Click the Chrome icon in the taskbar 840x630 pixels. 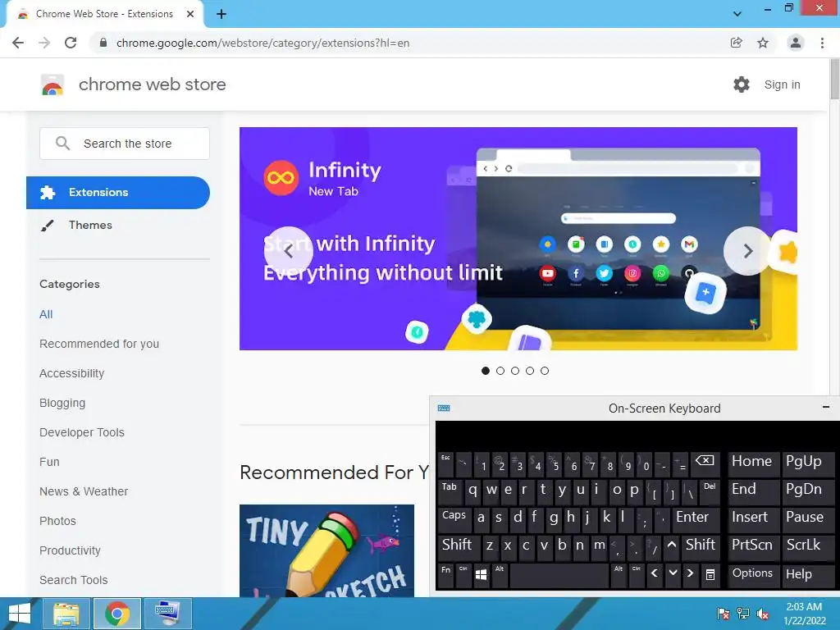coord(117,614)
